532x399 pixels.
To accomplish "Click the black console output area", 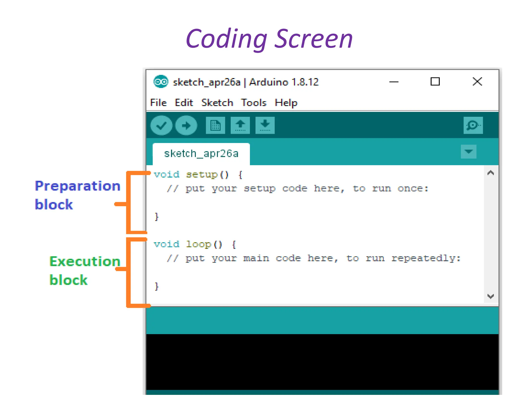I will [322, 362].
